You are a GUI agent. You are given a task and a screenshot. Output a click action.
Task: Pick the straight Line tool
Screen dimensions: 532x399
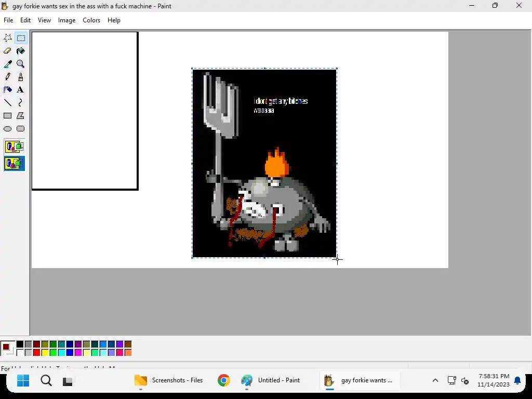(8, 102)
